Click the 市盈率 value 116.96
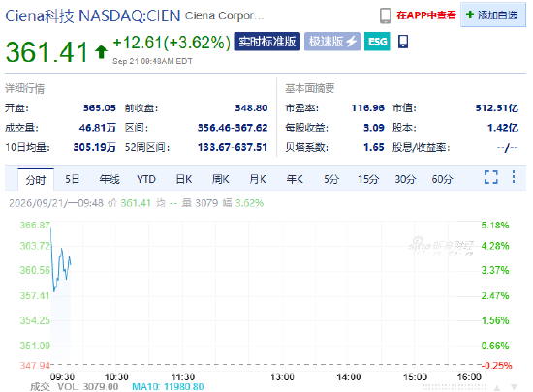The width and height of the screenshot is (533, 392). [368, 108]
